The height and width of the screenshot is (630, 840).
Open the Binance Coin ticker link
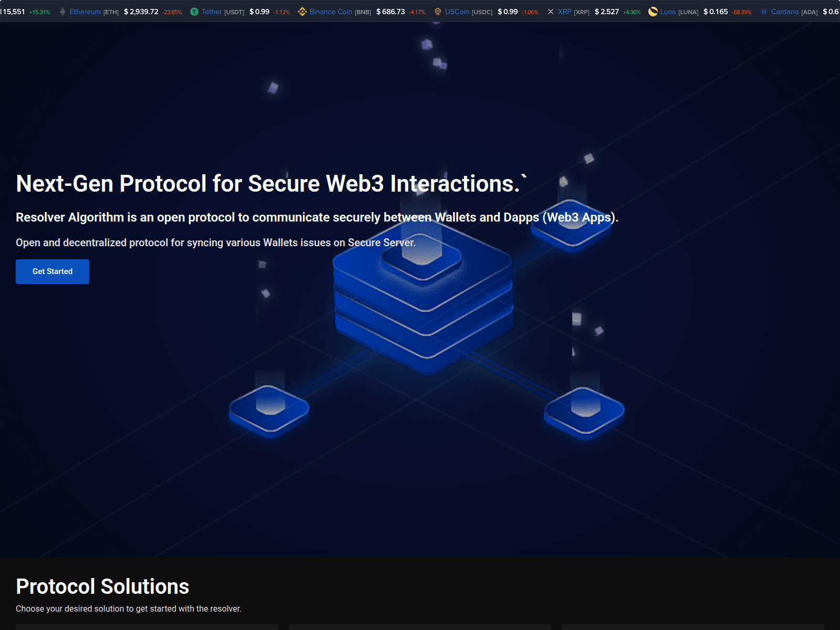click(x=331, y=12)
